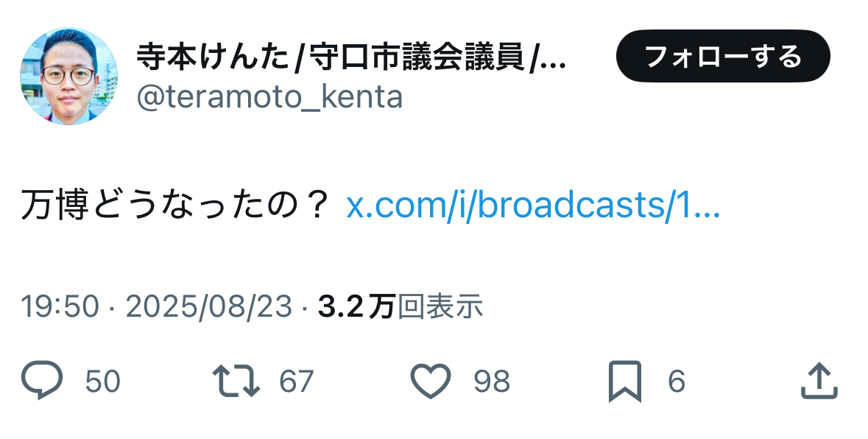Click the 3.2万 view count
Viewport: 868px width, 439px height.
[x=356, y=306]
